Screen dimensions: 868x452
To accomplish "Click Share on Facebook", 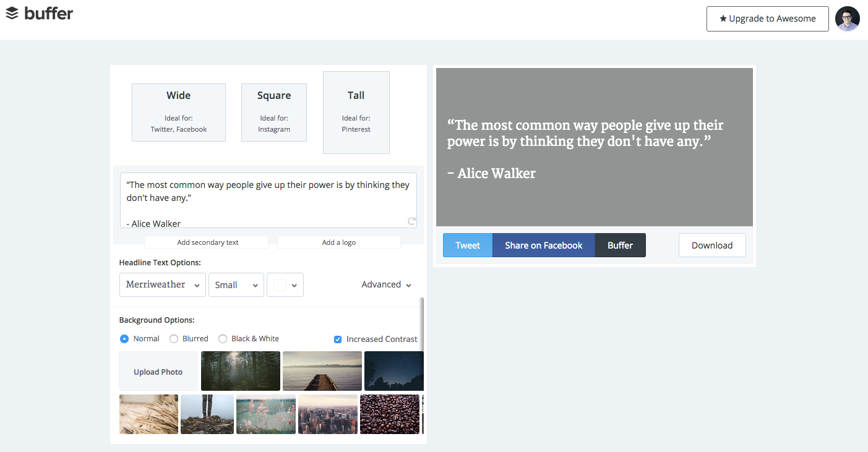I will click(x=544, y=245).
